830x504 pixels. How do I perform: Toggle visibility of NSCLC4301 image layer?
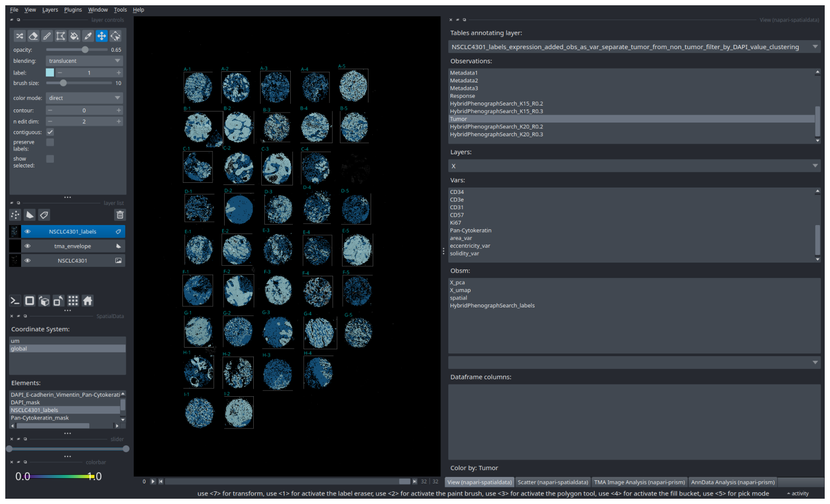(x=27, y=260)
